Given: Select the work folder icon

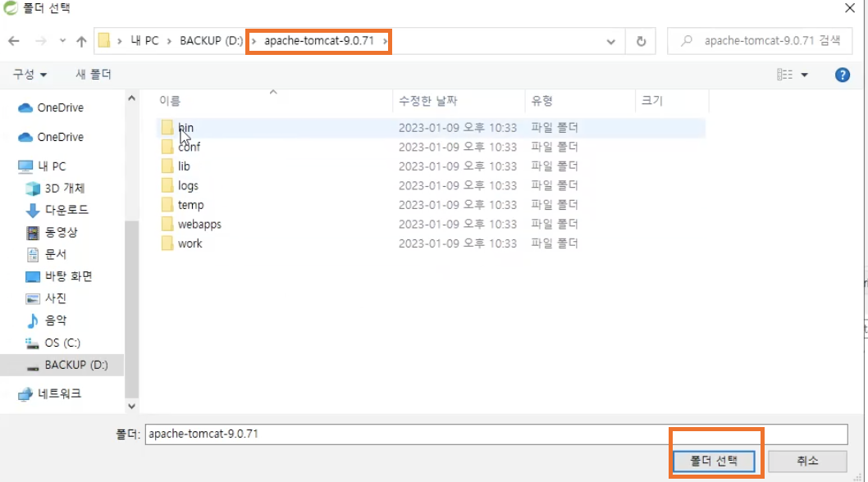Looking at the screenshot, I should (167, 243).
